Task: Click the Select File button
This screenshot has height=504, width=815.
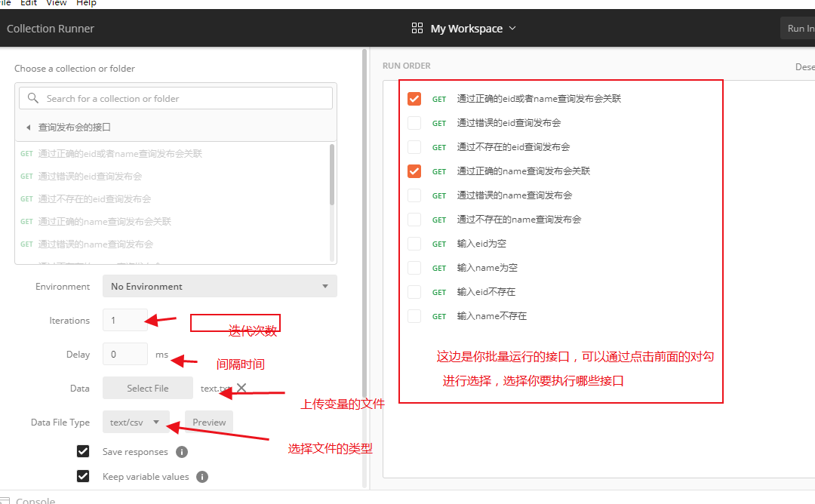Action: tap(148, 388)
